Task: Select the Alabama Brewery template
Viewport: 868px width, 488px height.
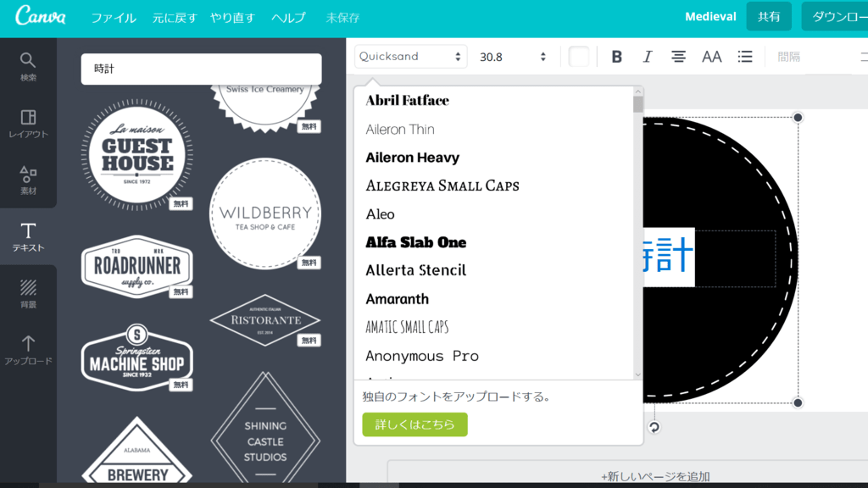Action: pyautogui.click(x=136, y=451)
